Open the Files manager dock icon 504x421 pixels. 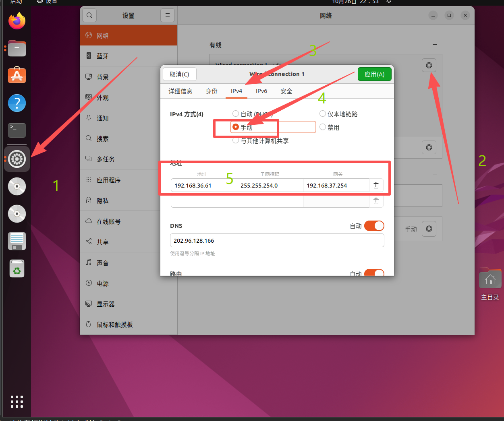(17, 49)
